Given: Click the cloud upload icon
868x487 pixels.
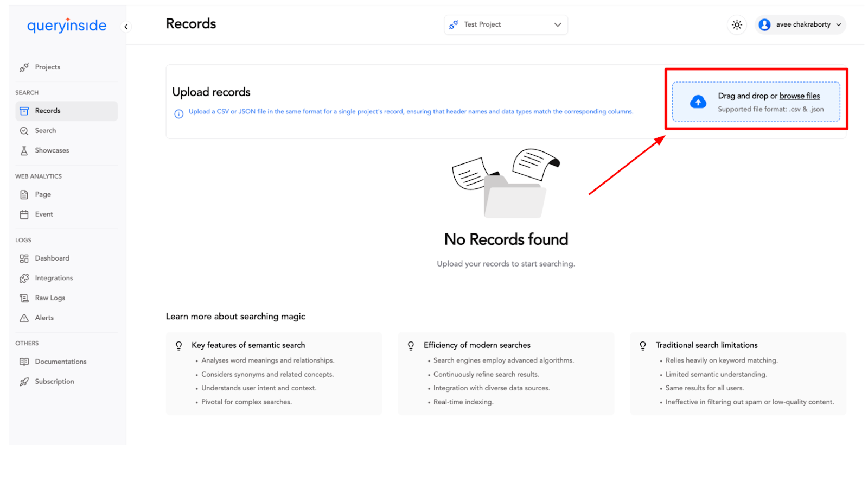Looking at the screenshot, I should tap(698, 102).
